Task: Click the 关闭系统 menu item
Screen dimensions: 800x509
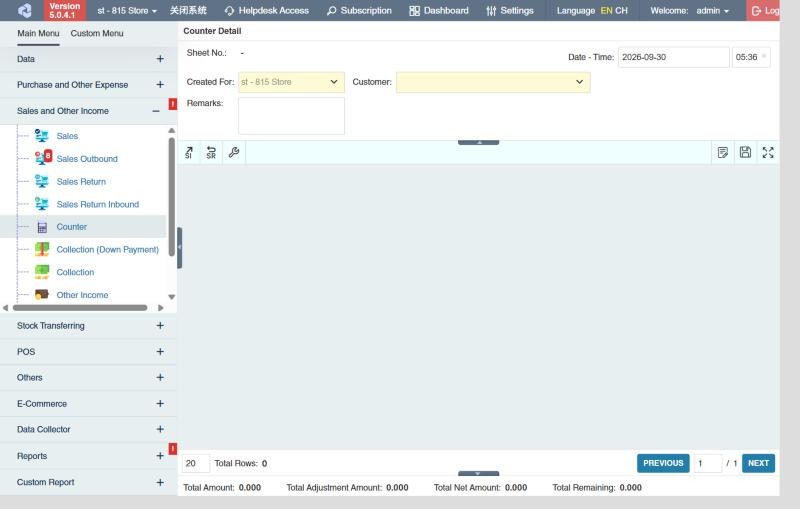Action: 188,10
